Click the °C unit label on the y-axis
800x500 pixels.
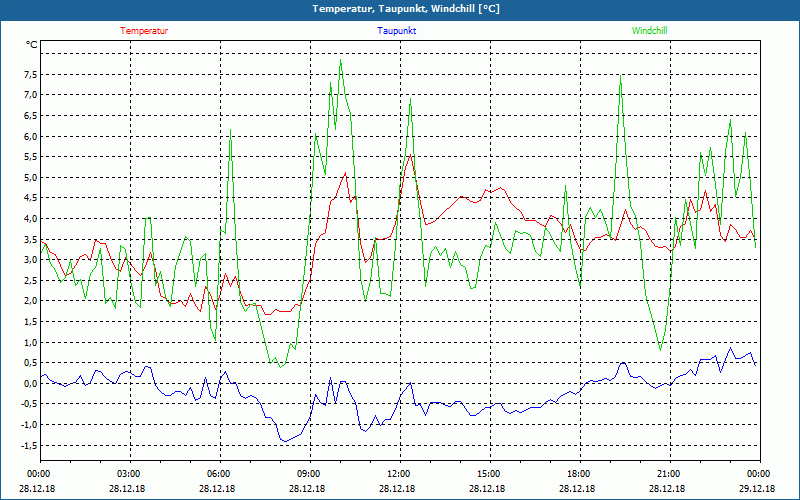(32, 45)
